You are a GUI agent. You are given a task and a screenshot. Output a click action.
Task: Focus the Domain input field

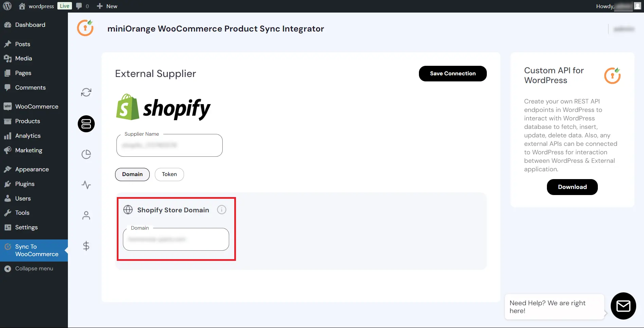pos(176,239)
